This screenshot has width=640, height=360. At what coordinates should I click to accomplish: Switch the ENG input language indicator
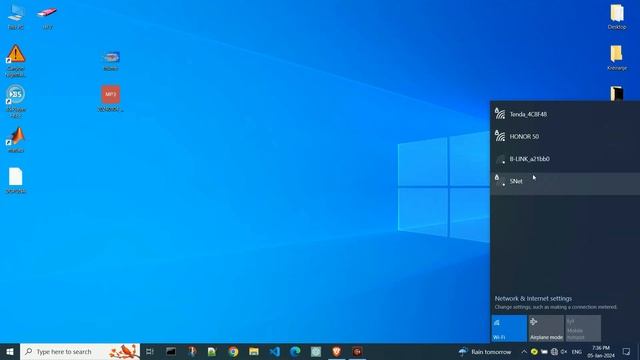click(x=576, y=352)
